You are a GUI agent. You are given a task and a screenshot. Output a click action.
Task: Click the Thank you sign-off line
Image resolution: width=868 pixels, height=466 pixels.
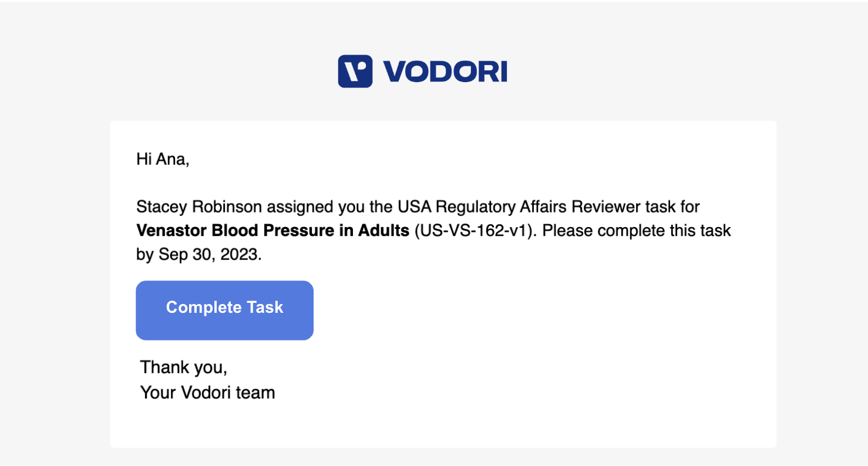pyautogui.click(x=183, y=367)
